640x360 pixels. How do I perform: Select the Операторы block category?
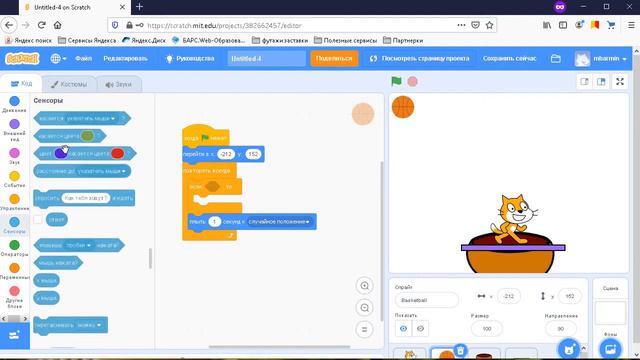(x=14, y=248)
